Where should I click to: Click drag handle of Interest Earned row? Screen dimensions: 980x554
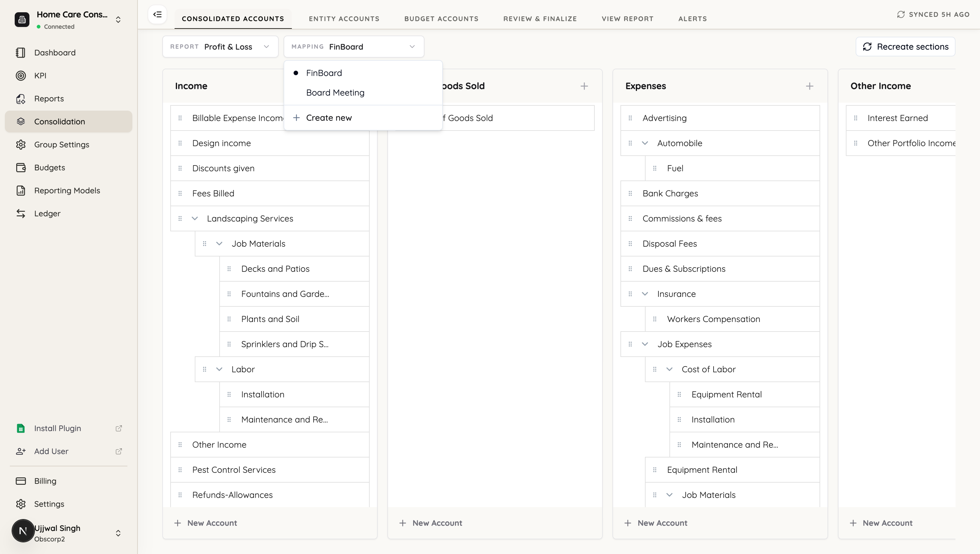click(855, 118)
